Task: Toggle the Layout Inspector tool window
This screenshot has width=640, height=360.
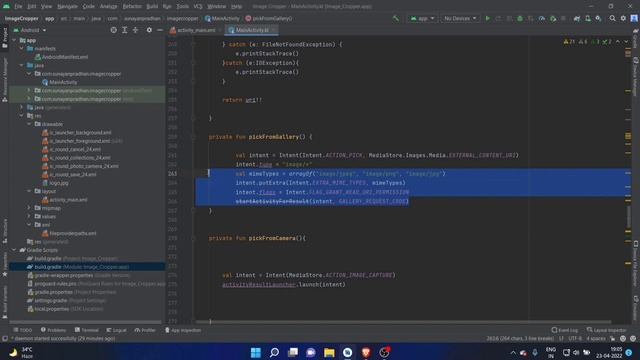Action: tap(607, 330)
